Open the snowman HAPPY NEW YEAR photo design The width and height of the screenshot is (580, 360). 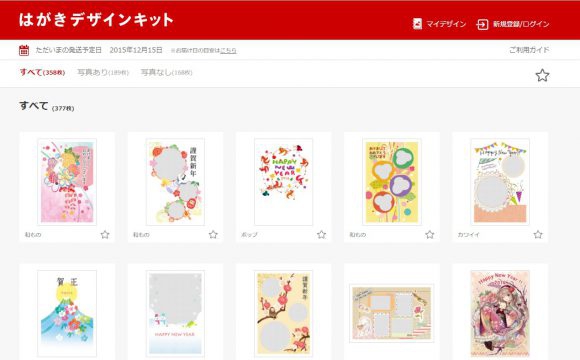pos(175,313)
